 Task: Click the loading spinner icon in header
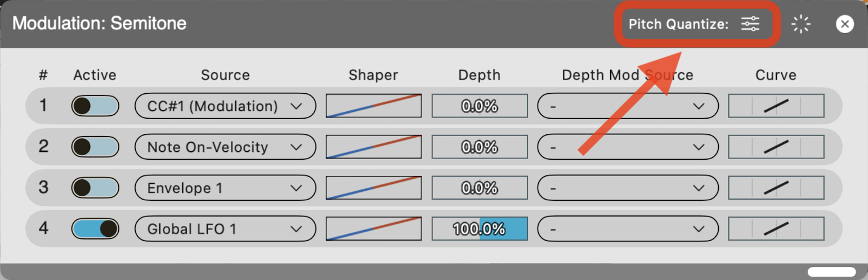pos(801,24)
